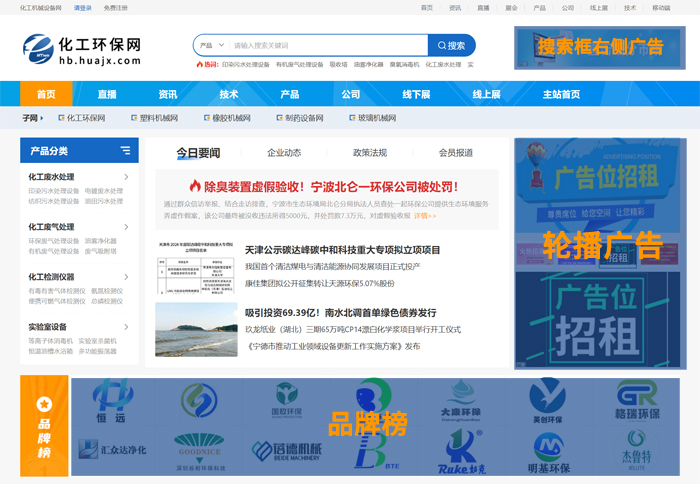This screenshot has height=484, width=700.
Task: Click the 大康环保 brand logo
Action: click(460, 400)
